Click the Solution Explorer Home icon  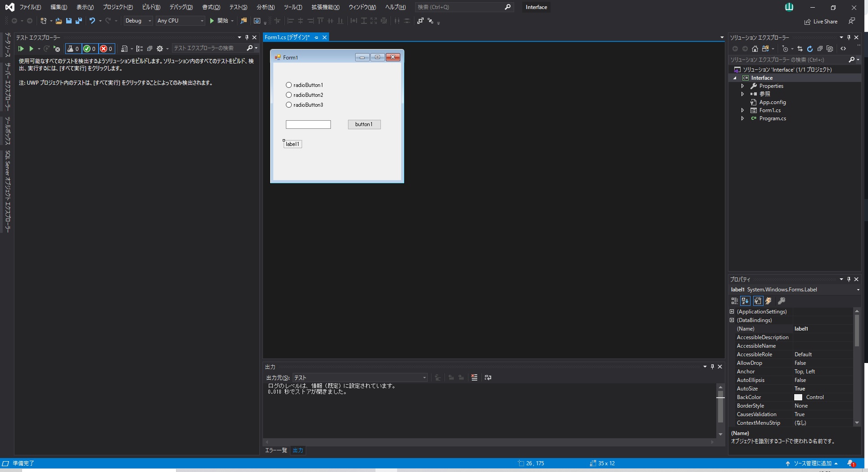pyautogui.click(x=755, y=49)
